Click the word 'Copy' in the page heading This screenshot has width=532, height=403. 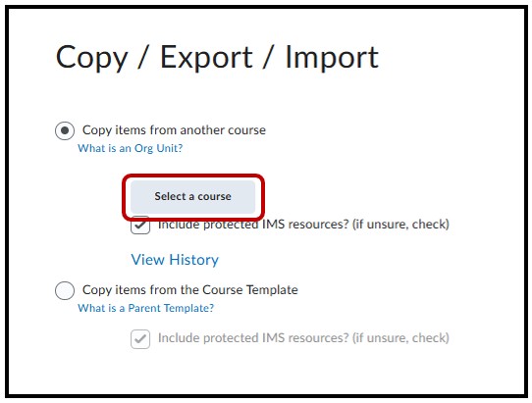click(92, 59)
